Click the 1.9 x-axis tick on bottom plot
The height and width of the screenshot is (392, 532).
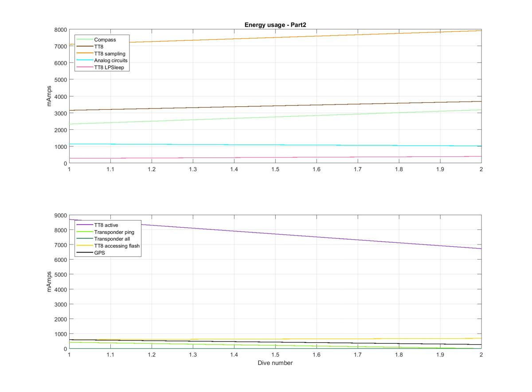tap(440, 354)
